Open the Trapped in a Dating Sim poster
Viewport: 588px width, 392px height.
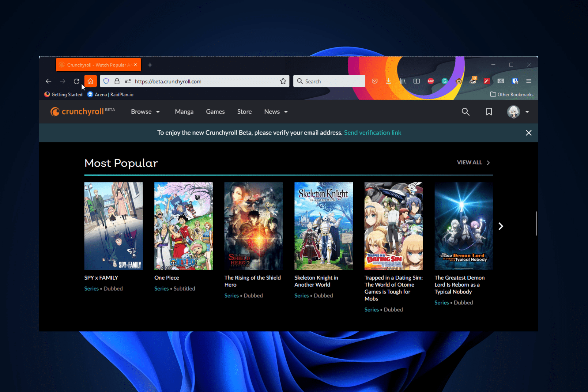click(x=394, y=226)
